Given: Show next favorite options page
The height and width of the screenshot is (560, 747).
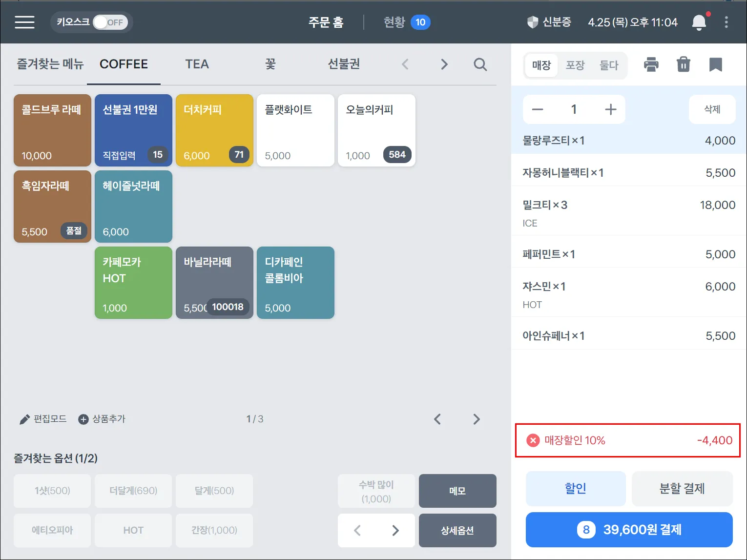Looking at the screenshot, I should pyautogui.click(x=395, y=530).
